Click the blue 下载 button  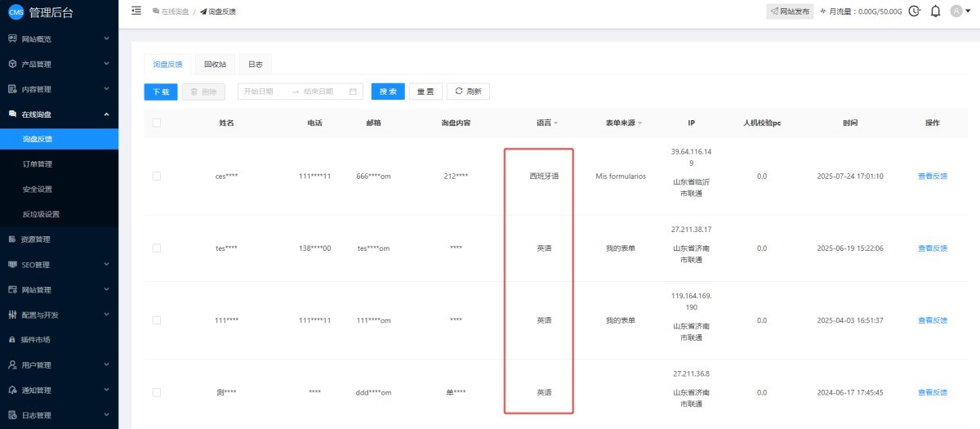(x=160, y=92)
